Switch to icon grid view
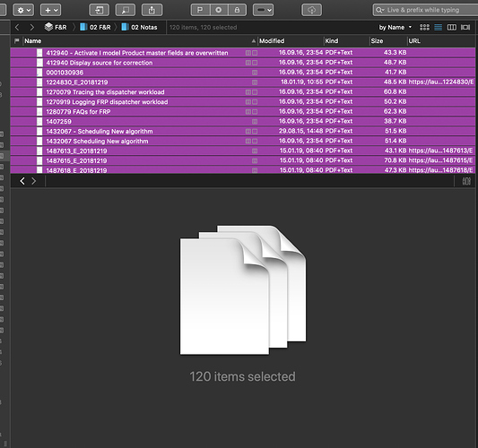The height and width of the screenshot is (448, 478). [424, 28]
